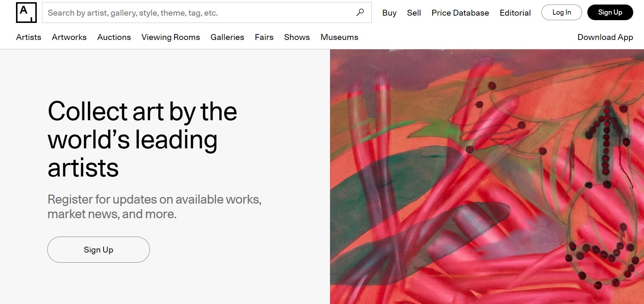Open the Price Database link

tap(460, 13)
